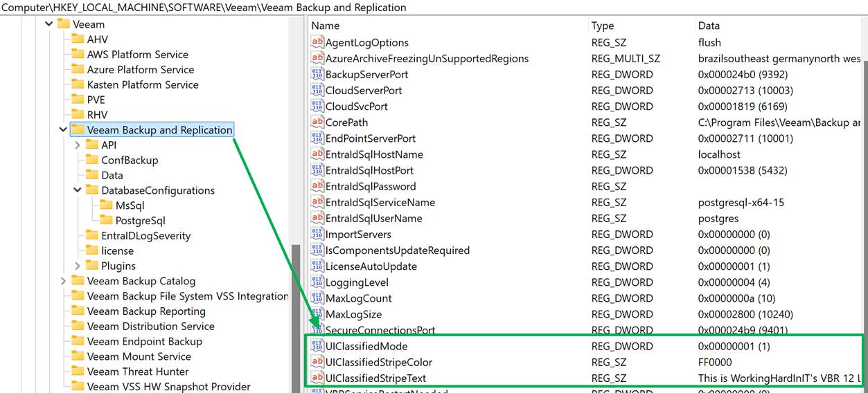The height and width of the screenshot is (393, 868).
Task: Expand the API subkey
Action: pyautogui.click(x=78, y=145)
